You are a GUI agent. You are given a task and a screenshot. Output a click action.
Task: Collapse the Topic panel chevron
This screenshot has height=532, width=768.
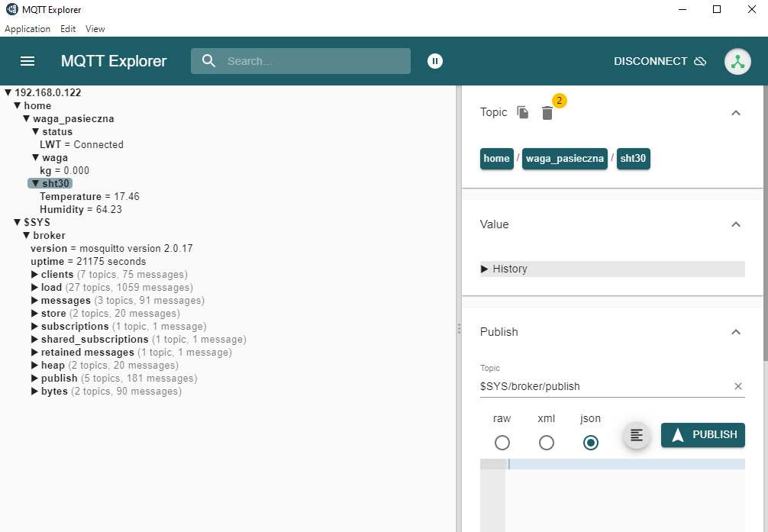tap(736, 113)
